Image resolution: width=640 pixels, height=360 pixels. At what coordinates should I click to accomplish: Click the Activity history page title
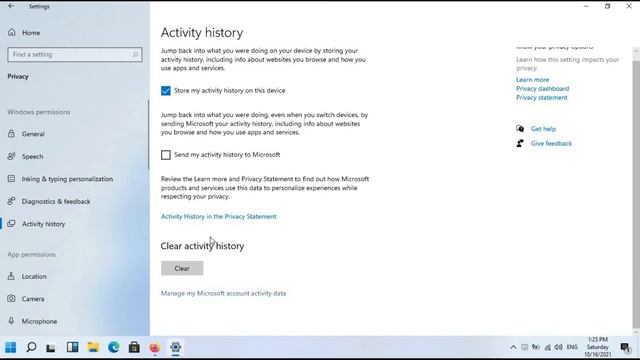point(202,33)
